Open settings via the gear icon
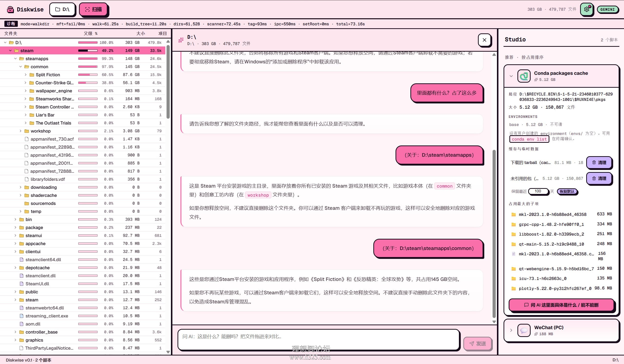The image size is (624, 364). coord(587,10)
